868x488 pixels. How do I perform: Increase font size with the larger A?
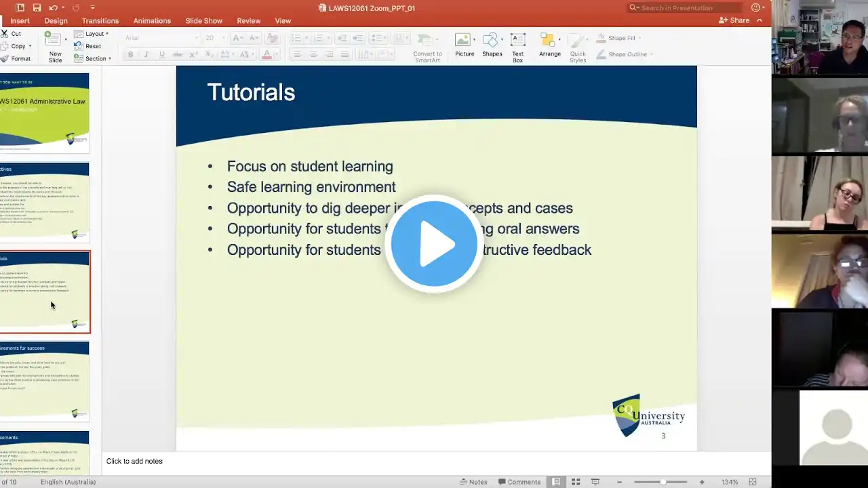(238, 38)
